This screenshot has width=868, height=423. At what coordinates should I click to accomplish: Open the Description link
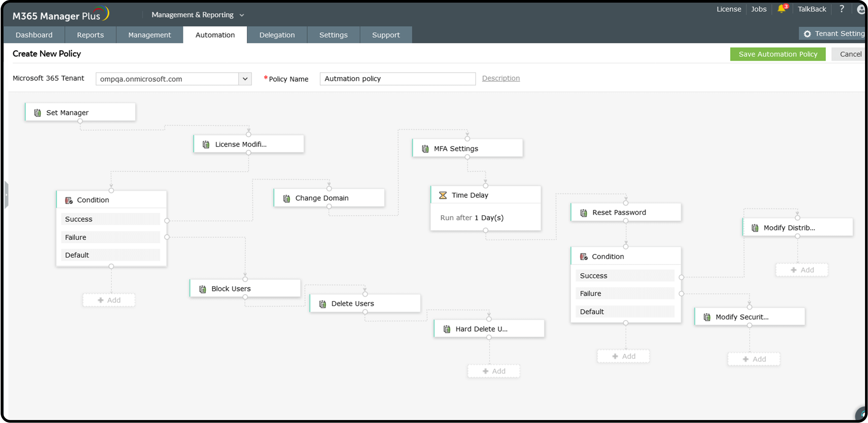click(x=501, y=78)
